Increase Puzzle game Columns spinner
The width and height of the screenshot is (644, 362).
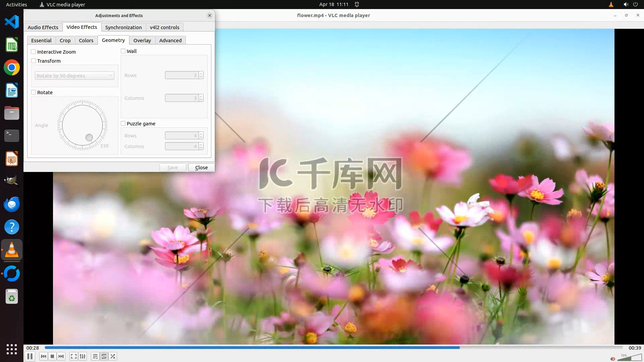tap(201, 144)
